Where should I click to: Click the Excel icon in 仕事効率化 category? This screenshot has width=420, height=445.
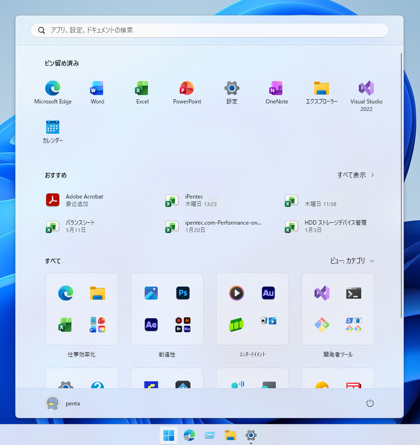coord(65,325)
